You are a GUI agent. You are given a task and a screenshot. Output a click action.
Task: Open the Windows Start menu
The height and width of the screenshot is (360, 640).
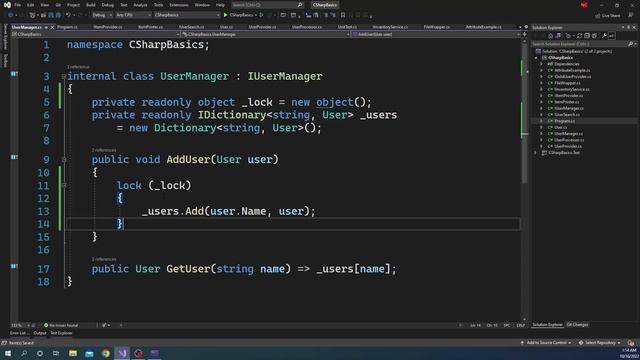point(8,353)
